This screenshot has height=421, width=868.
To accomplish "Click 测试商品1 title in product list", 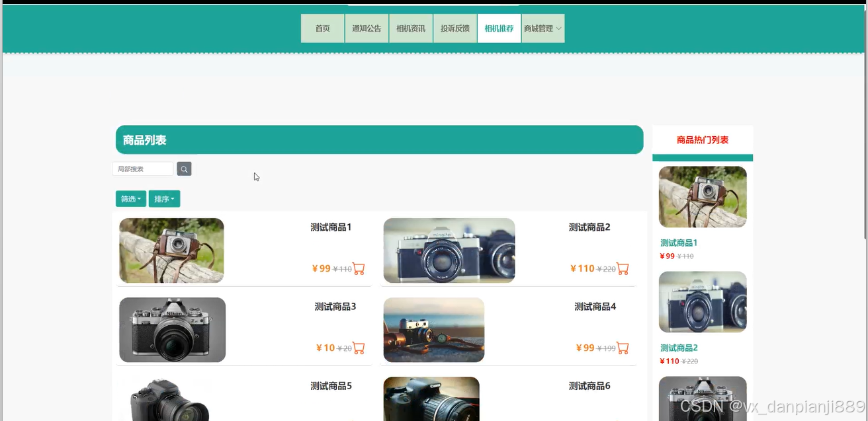I will (331, 227).
